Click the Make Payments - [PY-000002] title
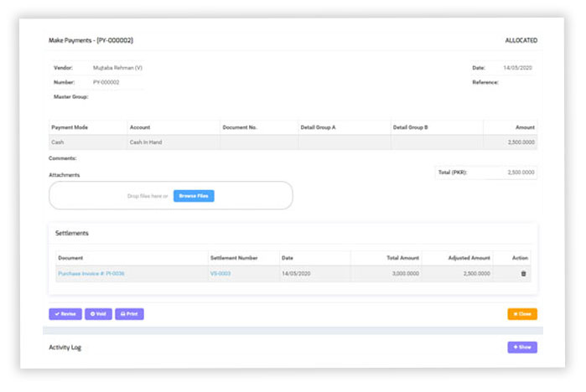This screenshot has height=392, width=586. [91, 40]
